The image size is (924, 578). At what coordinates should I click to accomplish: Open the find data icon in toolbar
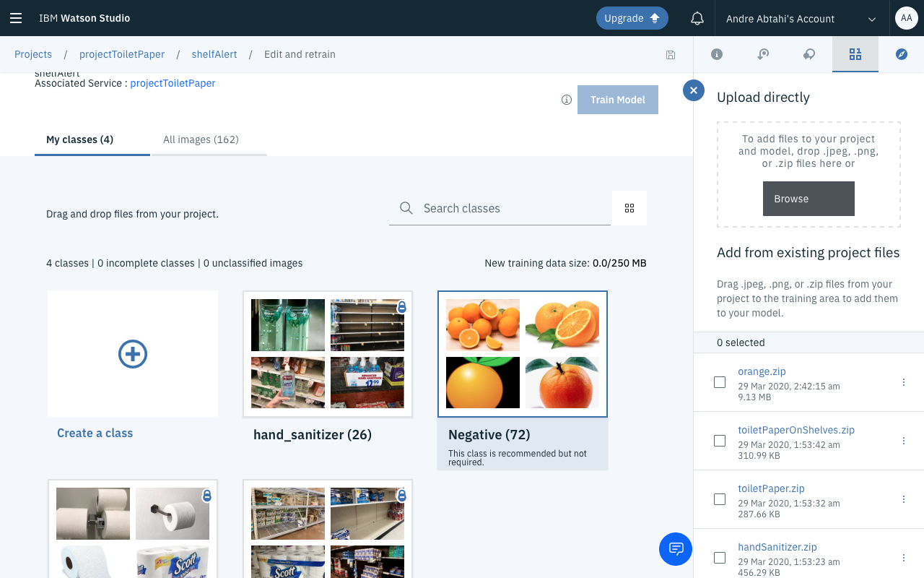763,54
